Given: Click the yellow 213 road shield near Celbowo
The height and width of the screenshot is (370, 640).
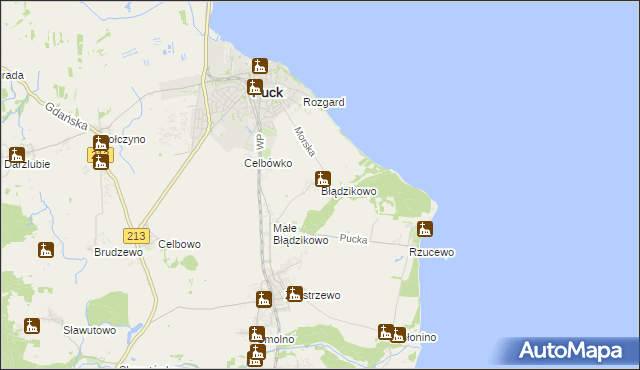Looking at the screenshot, I should pos(136,236).
